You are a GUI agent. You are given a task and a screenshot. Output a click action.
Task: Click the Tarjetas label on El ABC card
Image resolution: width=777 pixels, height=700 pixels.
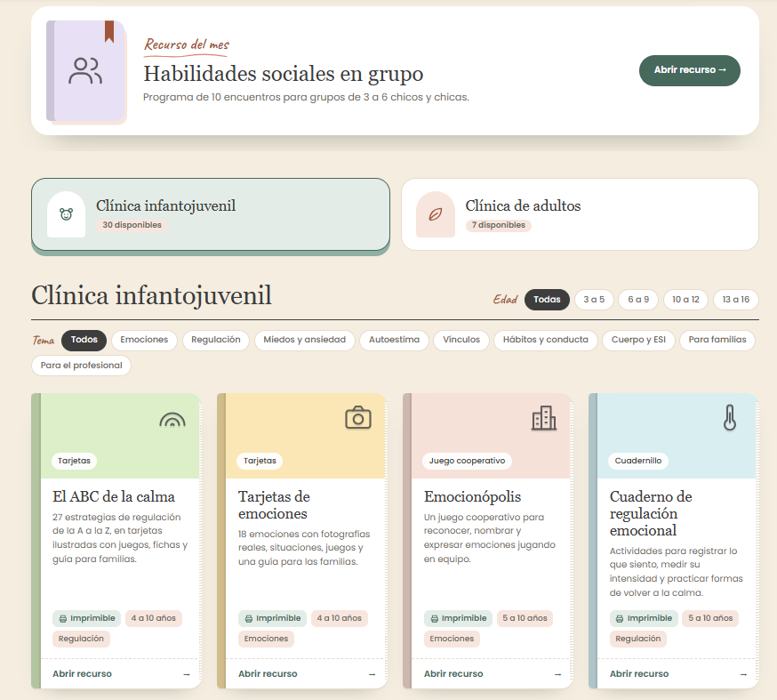point(75,461)
